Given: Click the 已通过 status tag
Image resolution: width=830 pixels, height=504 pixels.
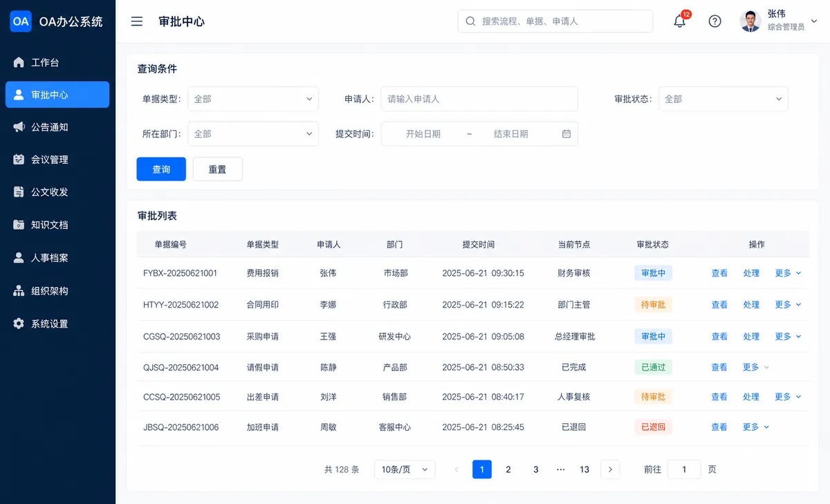Looking at the screenshot, I should pos(653,367).
